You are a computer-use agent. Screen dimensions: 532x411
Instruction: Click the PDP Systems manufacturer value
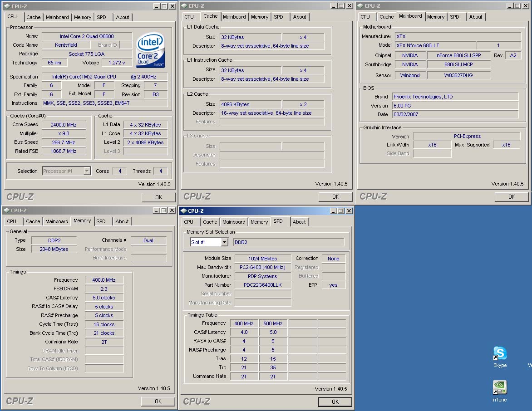[263, 276]
